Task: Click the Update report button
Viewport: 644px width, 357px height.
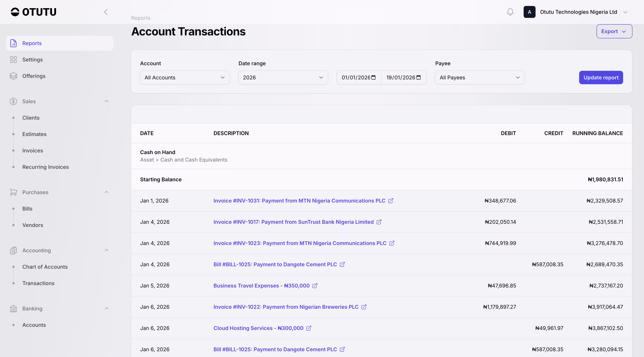Action: (x=601, y=78)
